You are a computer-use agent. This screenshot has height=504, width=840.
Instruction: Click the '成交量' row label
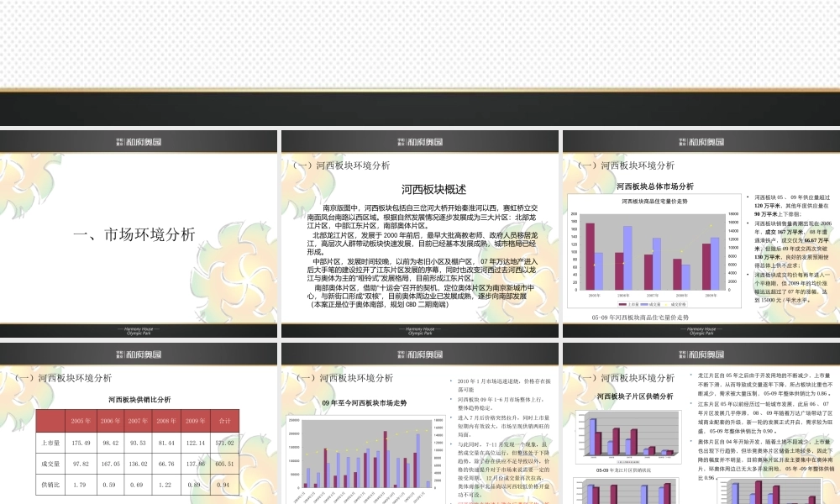(51, 464)
